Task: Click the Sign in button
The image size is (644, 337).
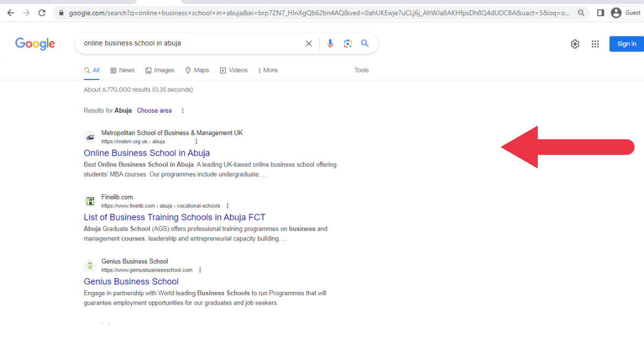Action: point(626,44)
